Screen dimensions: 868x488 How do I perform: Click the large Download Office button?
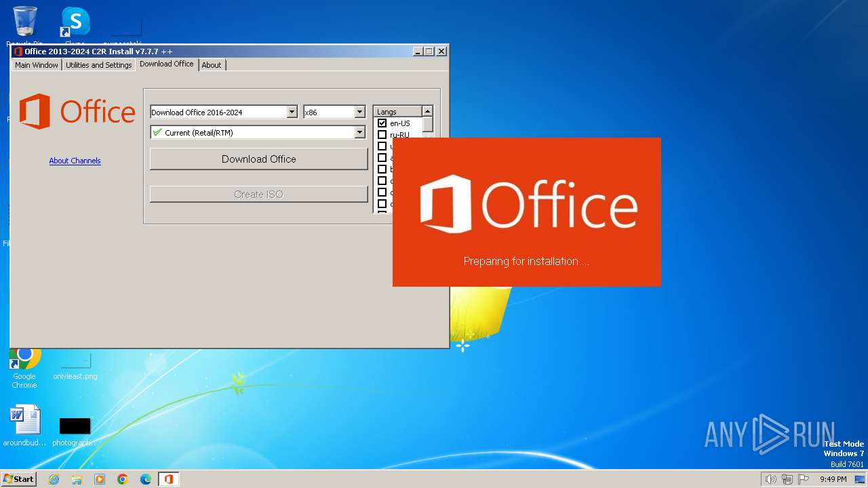tap(259, 159)
